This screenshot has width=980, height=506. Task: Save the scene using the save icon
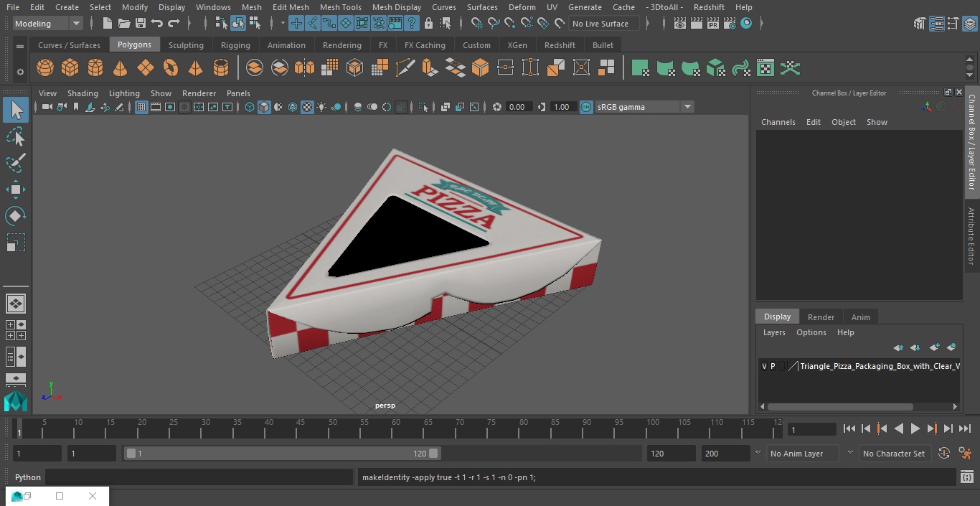(x=141, y=24)
